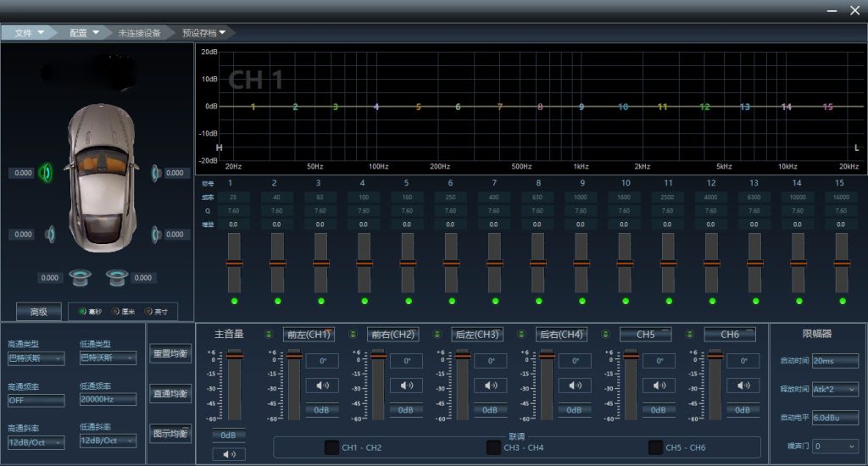Screen dimensions: 868x466
Task: Select the CH6 channel button
Action: coord(730,335)
